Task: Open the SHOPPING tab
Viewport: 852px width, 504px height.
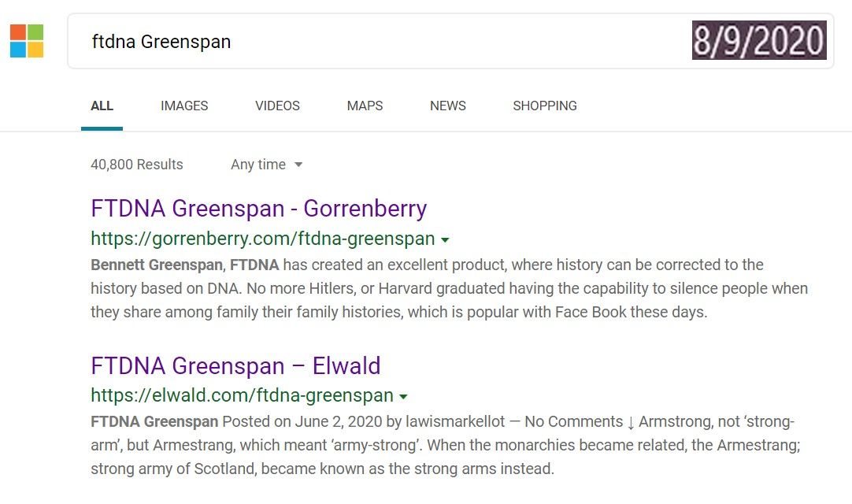Action: 545,106
